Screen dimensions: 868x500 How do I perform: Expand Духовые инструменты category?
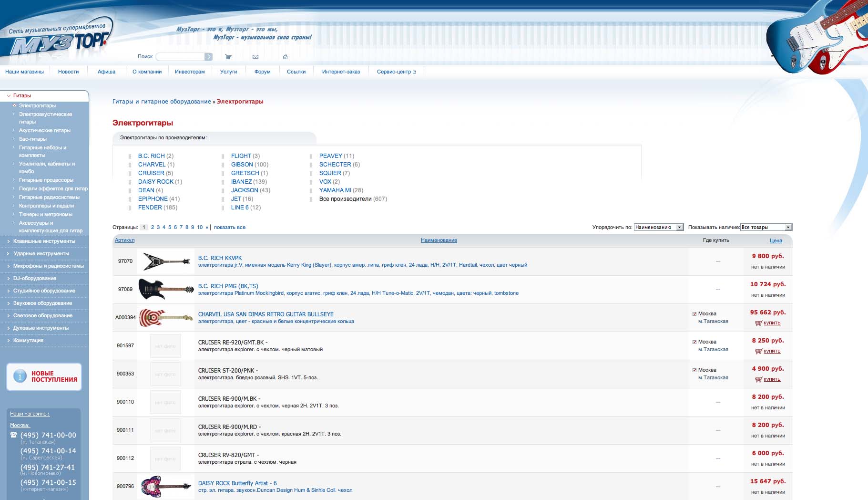pyautogui.click(x=41, y=328)
